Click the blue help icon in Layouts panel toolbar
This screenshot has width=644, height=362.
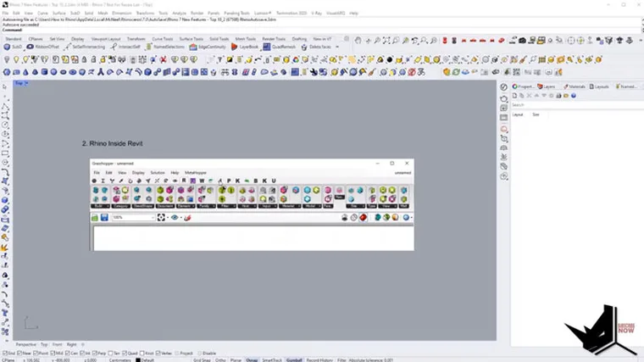[x=574, y=96]
